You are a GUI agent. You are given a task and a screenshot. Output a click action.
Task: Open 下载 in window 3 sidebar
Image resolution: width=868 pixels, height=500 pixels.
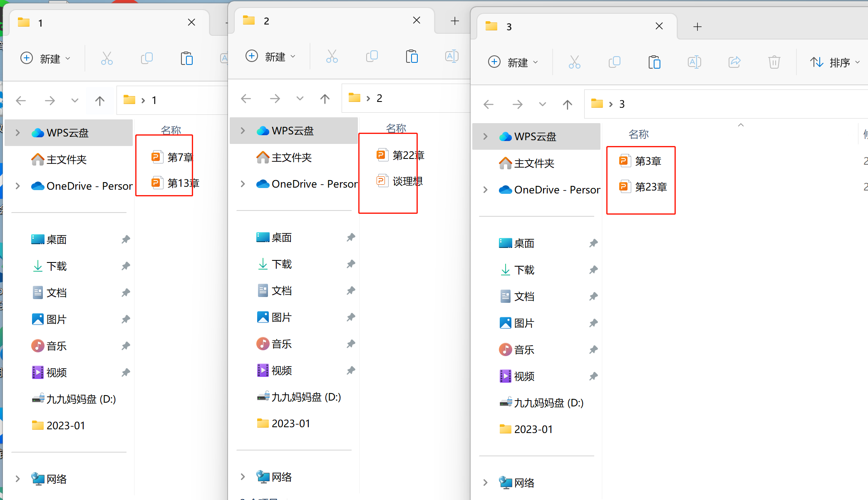coord(524,270)
